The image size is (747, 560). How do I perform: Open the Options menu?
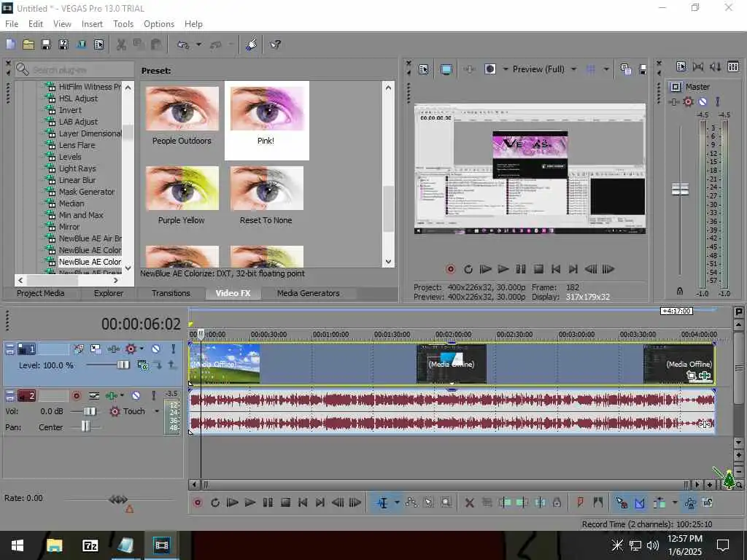pyautogui.click(x=158, y=24)
